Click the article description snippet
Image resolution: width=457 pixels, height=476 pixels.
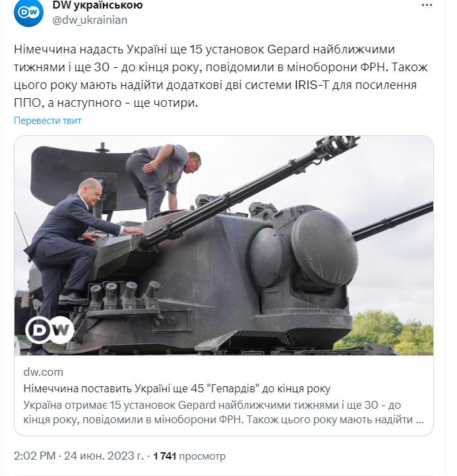(x=224, y=412)
